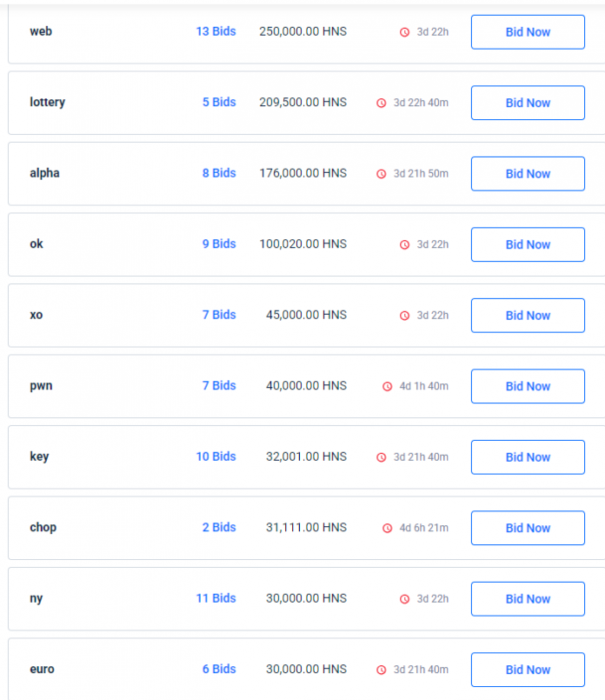Click the clock icon in the alpha row

tap(381, 174)
